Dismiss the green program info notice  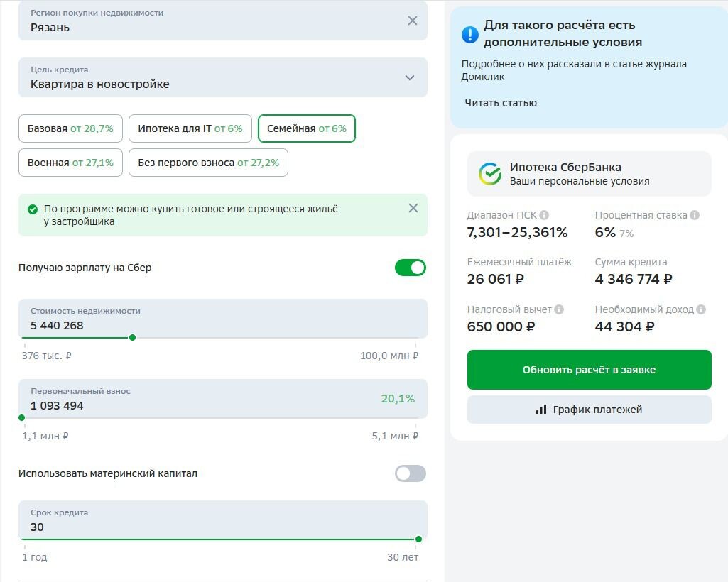[x=413, y=208]
